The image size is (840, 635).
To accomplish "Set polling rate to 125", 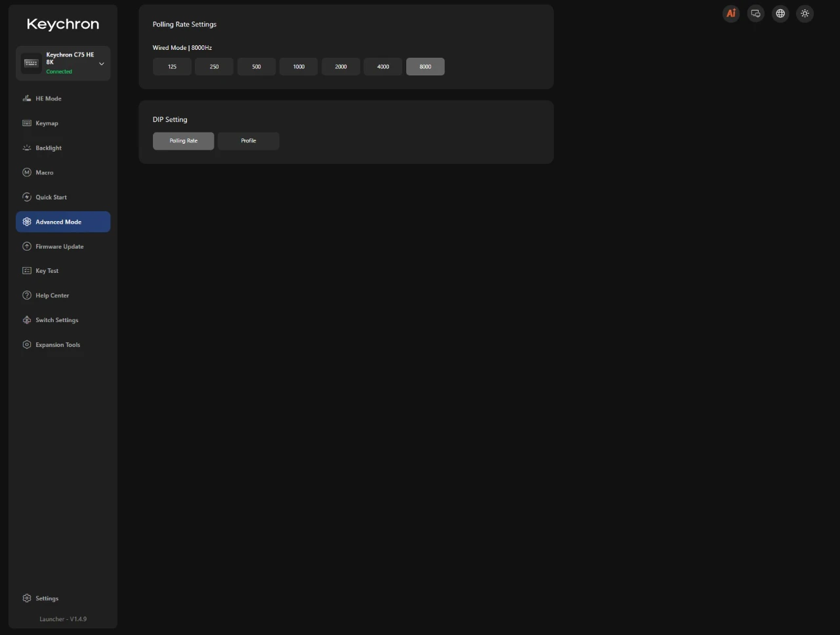I will 172,66.
